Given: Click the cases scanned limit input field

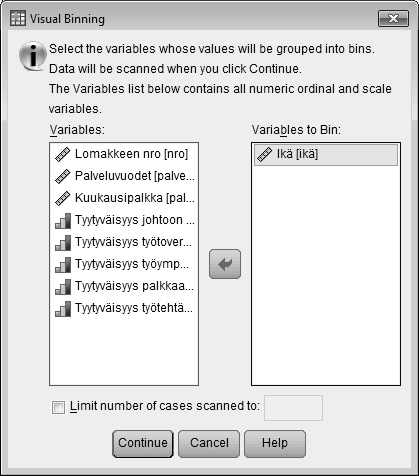Looking at the screenshot, I should coord(293,408).
